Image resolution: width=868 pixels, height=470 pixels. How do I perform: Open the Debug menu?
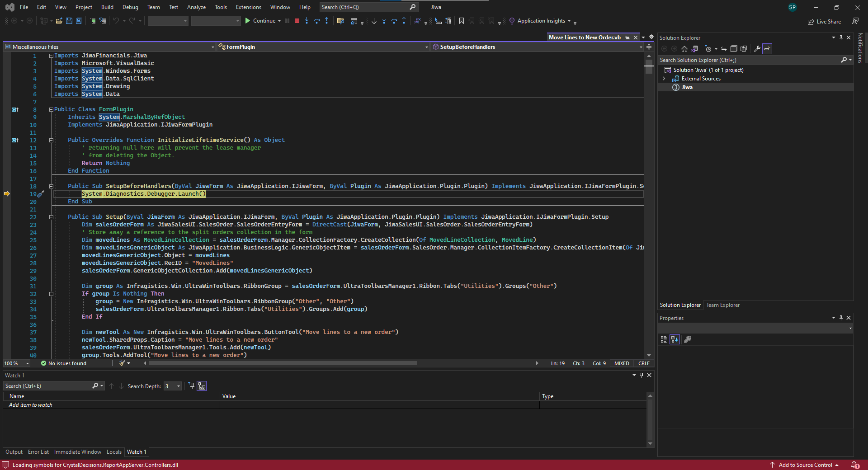[130, 7]
